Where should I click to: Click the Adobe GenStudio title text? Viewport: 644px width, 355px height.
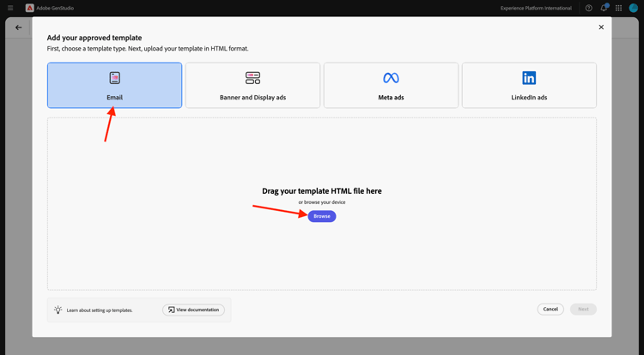(55, 9)
